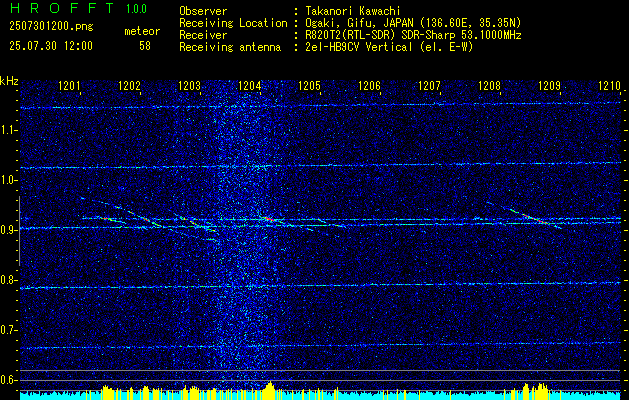Click the 1204 time marker

point(250,86)
